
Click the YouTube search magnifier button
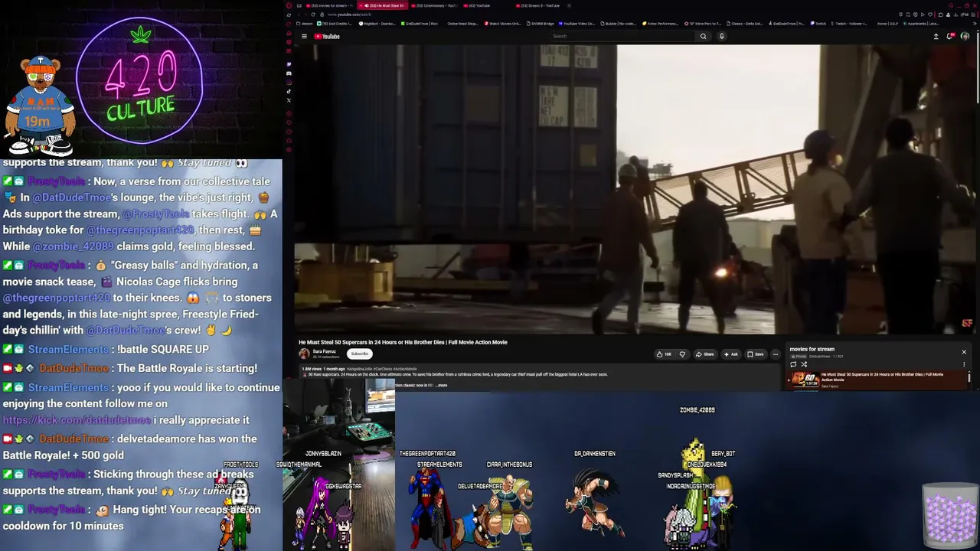click(x=703, y=36)
